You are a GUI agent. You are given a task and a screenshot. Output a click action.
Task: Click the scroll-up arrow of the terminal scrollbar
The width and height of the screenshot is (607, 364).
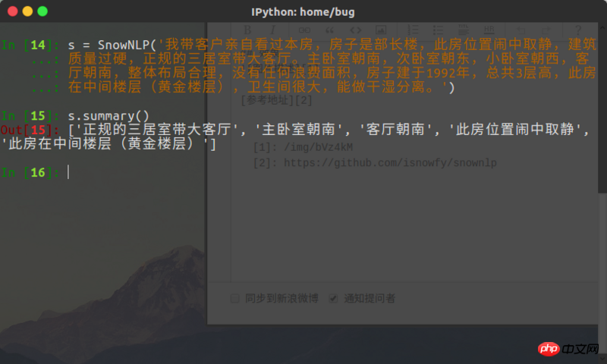pyautogui.click(x=602, y=27)
